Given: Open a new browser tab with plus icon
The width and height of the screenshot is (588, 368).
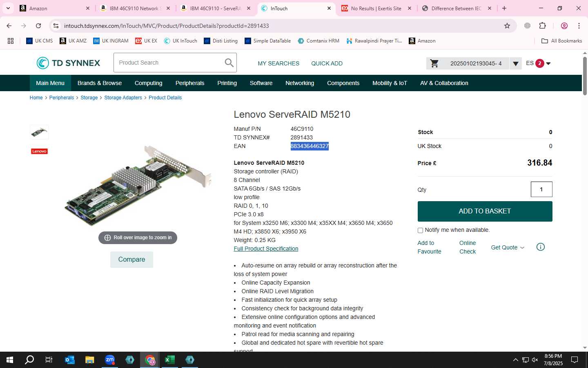Looking at the screenshot, I should (504, 8).
